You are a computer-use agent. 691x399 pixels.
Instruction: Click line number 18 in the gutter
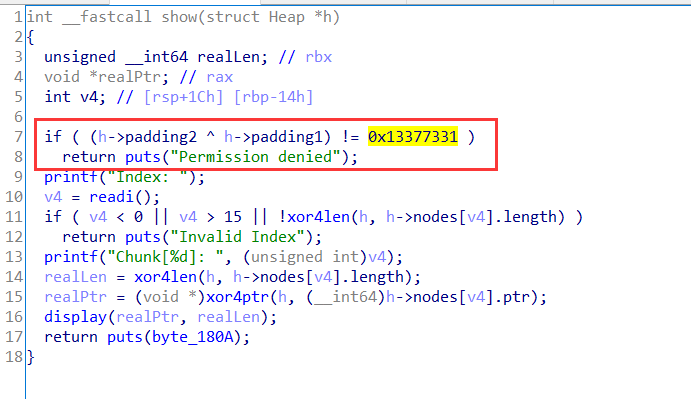pyautogui.click(x=14, y=357)
